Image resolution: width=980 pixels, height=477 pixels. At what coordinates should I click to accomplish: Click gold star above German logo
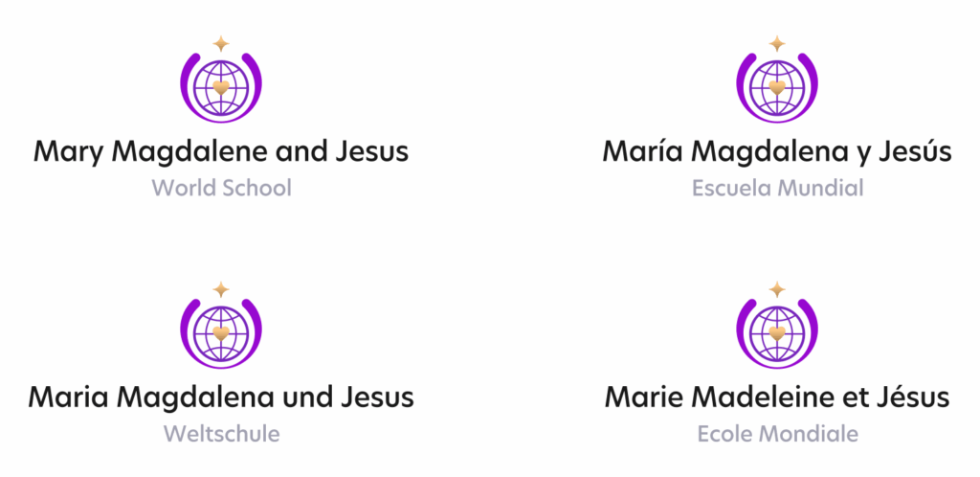(221, 289)
